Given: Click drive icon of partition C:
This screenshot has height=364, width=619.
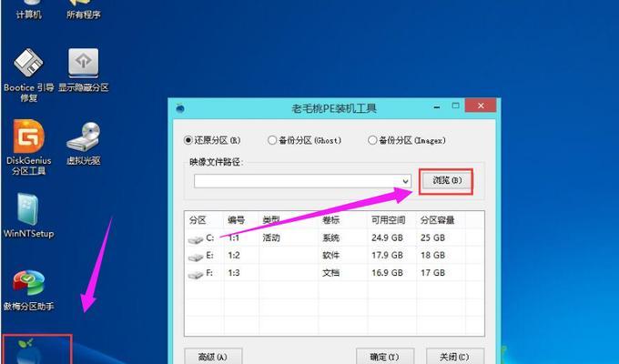Looking at the screenshot, I should coord(196,239).
